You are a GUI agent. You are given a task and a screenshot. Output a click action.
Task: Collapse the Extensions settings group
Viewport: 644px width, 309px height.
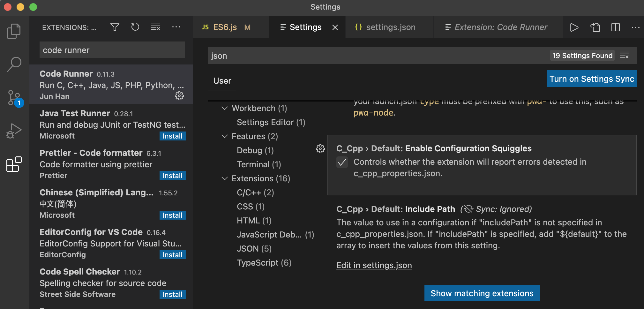[225, 178]
